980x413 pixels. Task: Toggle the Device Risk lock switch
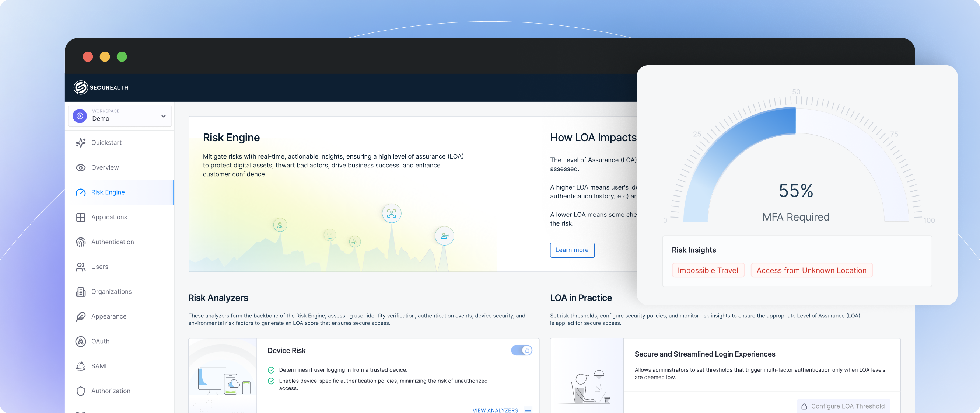522,350
